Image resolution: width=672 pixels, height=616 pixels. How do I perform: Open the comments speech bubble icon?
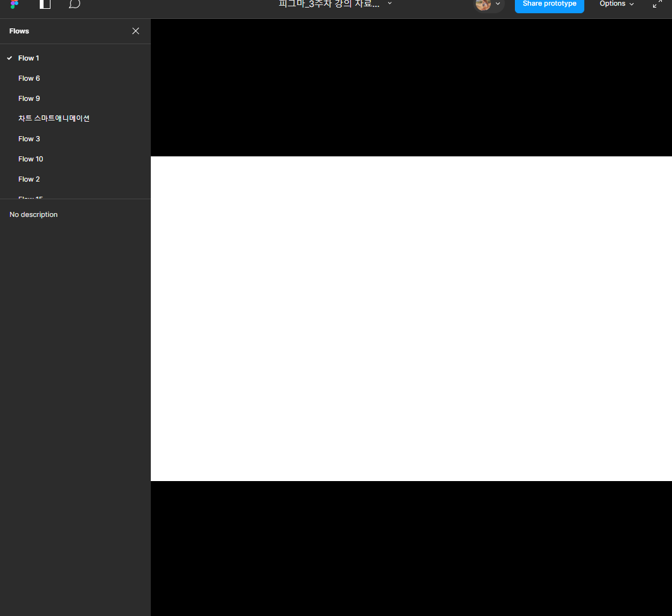coord(74,4)
